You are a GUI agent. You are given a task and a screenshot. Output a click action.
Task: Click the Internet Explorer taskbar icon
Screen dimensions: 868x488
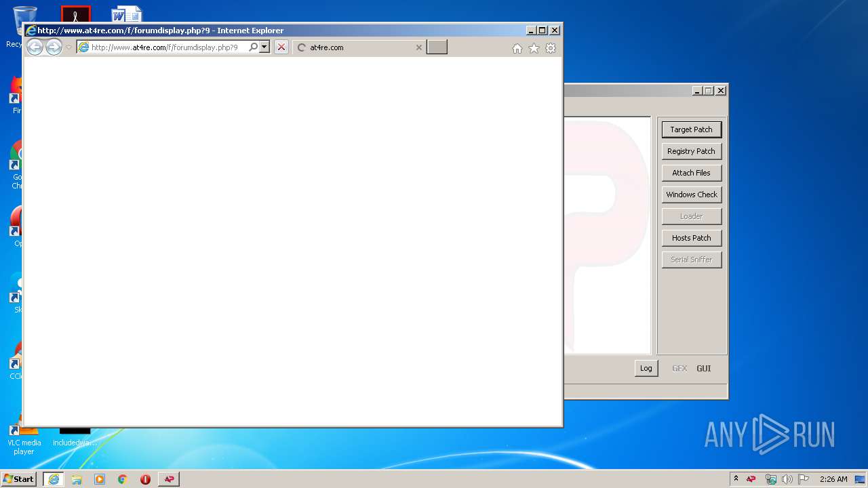point(54,479)
